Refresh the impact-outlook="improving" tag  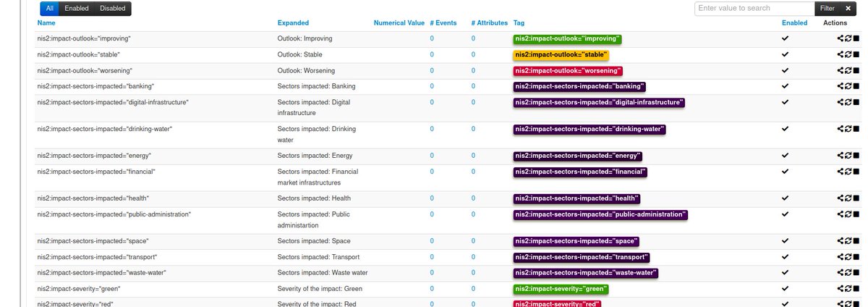[848, 39]
